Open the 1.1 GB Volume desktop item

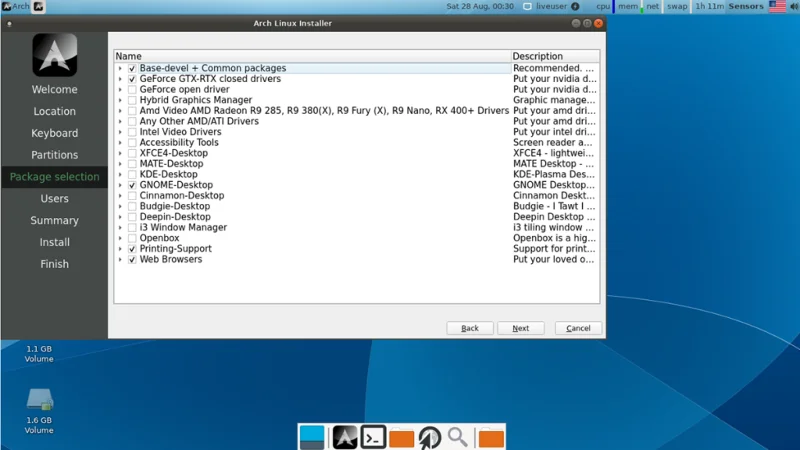click(x=39, y=354)
